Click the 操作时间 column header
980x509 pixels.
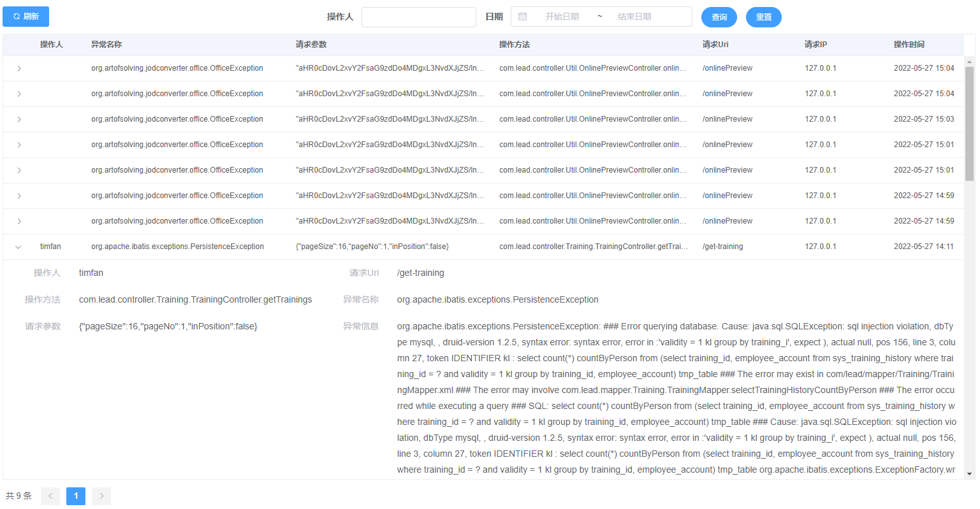(909, 45)
